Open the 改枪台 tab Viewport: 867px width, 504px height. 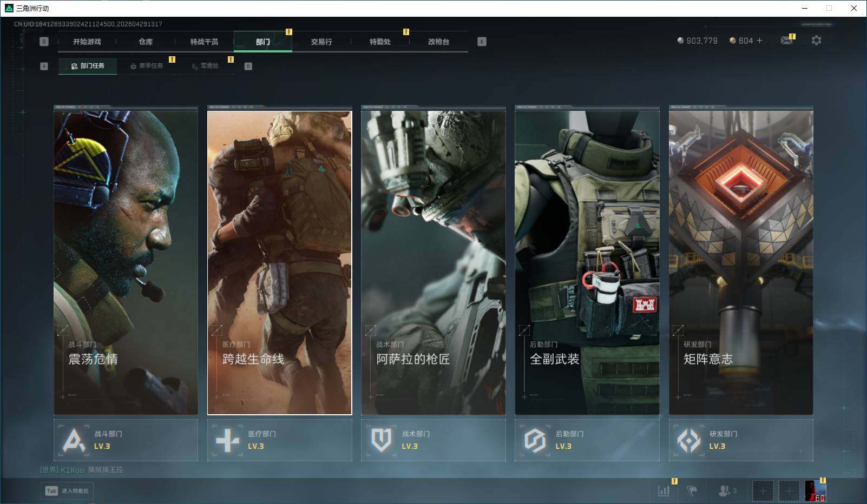click(438, 42)
